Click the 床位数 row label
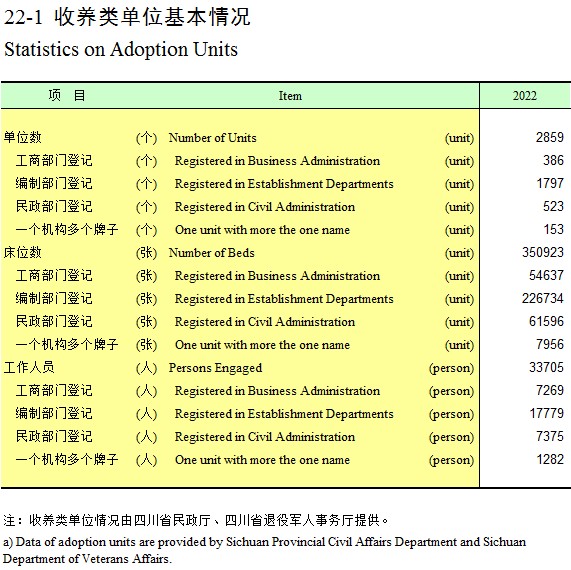 tap(23, 252)
